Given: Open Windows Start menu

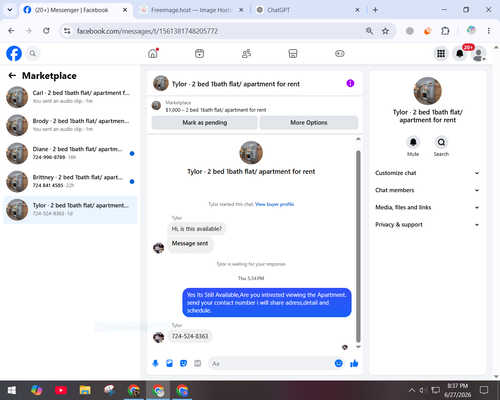Looking at the screenshot, I should pyautogui.click(x=12, y=390).
